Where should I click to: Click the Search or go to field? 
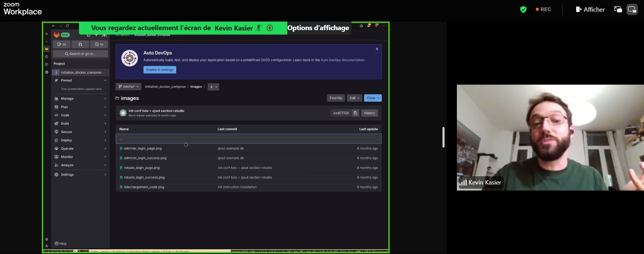(80, 54)
